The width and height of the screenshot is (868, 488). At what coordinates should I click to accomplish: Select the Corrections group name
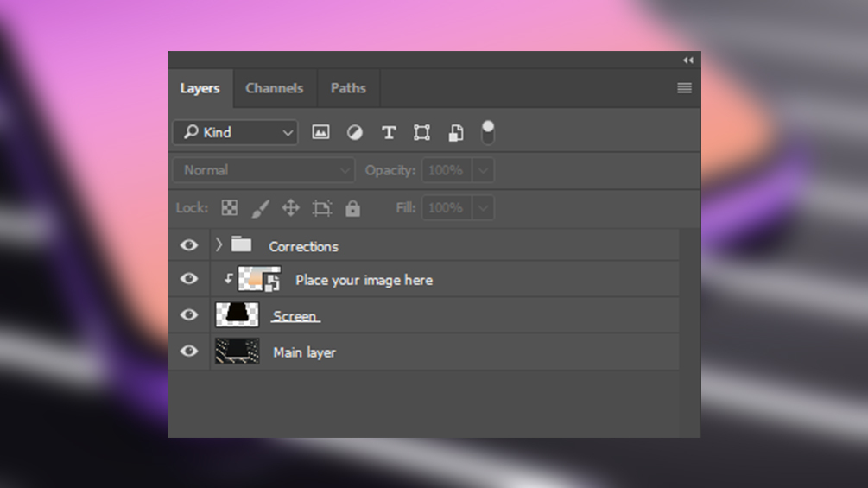click(x=303, y=246)
